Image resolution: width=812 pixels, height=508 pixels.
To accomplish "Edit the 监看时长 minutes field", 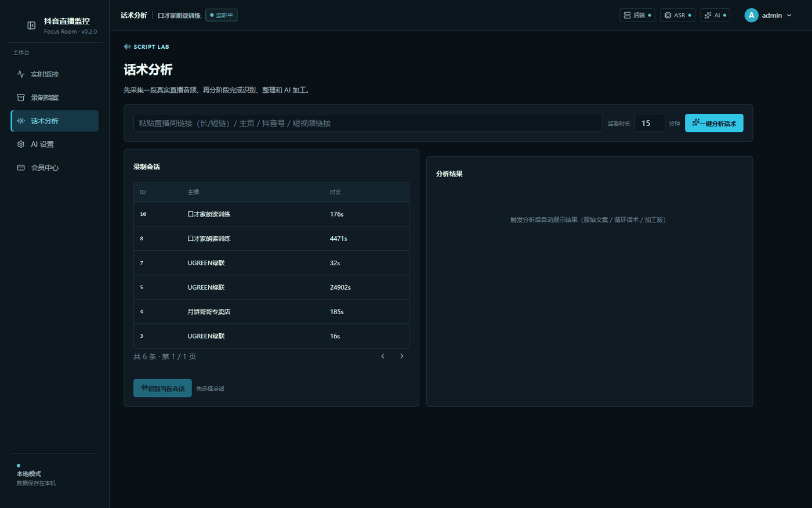I will [649, 123].
